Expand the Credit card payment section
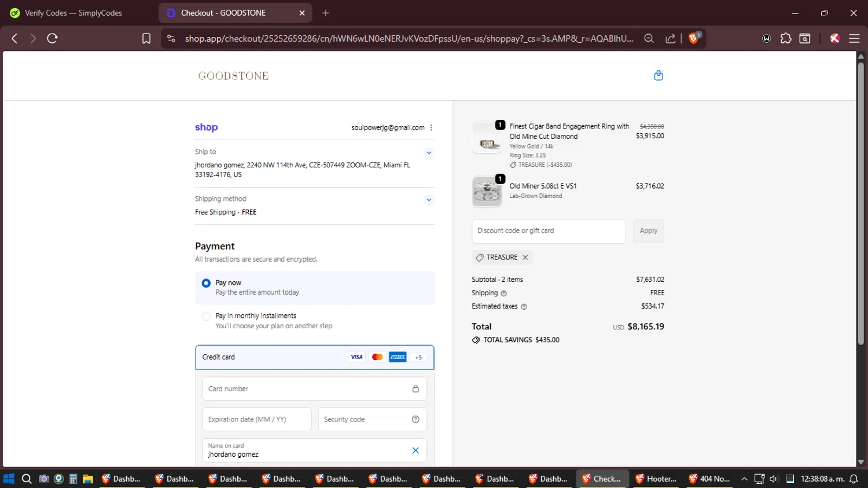This screenshot has width=868, height=488. [x=315, y=357]
